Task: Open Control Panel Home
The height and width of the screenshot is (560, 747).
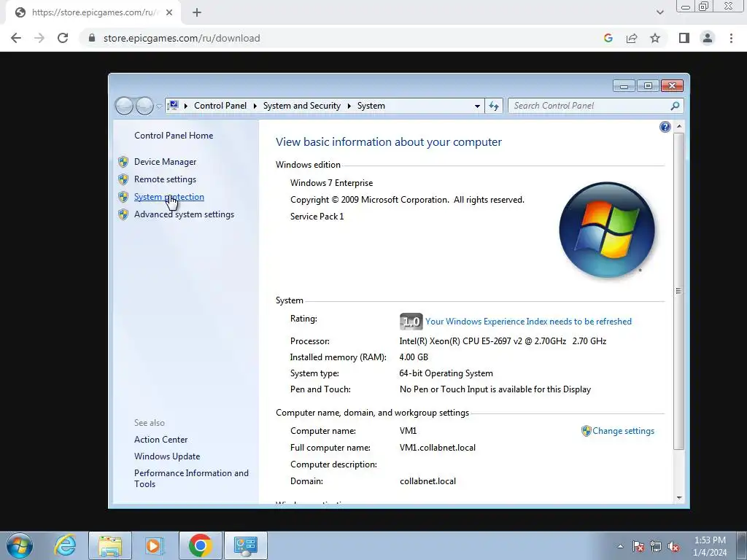Action: (x=174, y=135)
